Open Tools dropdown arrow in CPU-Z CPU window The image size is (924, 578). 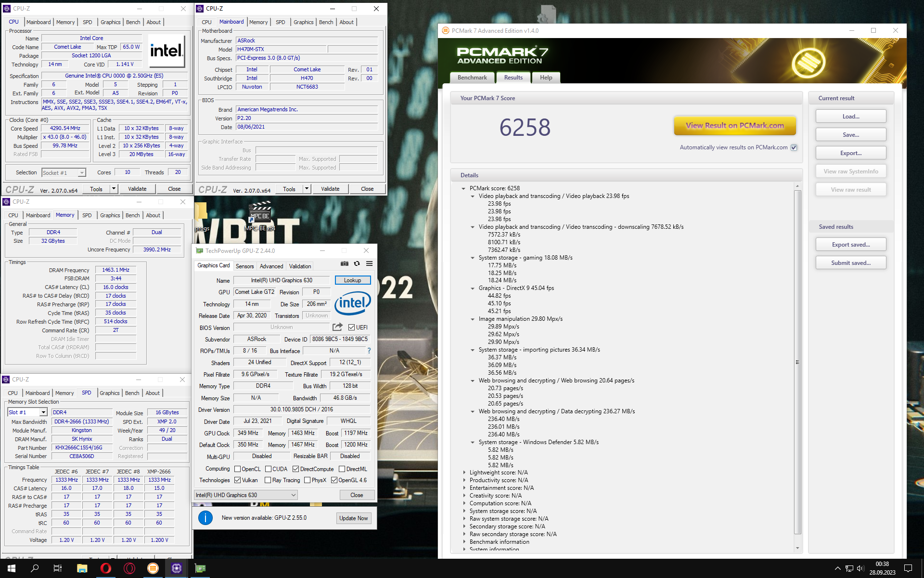(114, 189)
